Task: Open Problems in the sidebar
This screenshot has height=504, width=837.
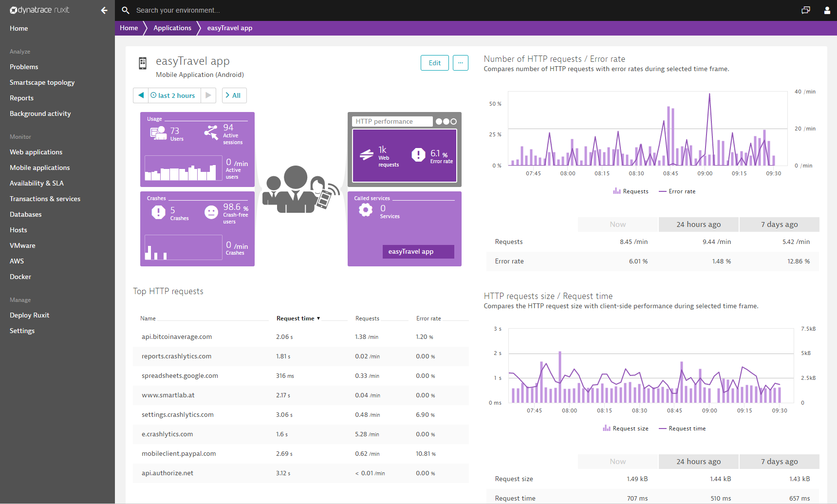Action: [x=24, y=67]
